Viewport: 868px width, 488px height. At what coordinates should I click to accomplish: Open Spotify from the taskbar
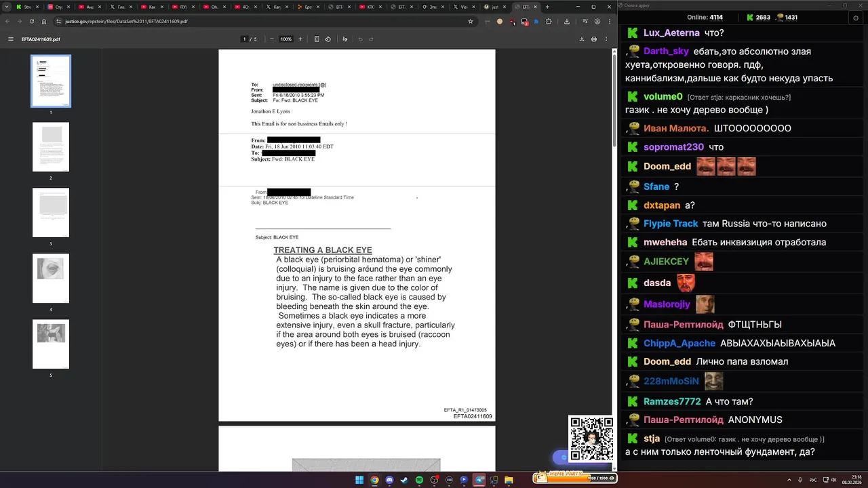pos(419,480)
